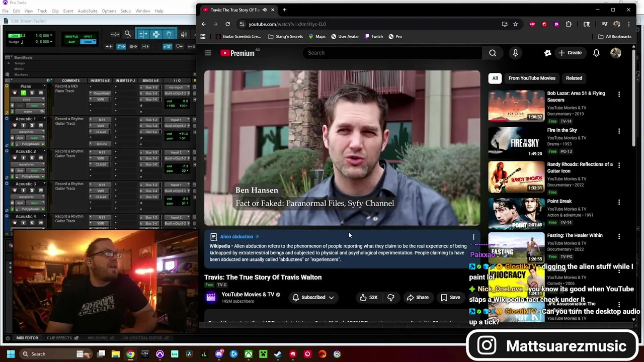Bookmark this page with the star icon

click(x=515, y=24)
